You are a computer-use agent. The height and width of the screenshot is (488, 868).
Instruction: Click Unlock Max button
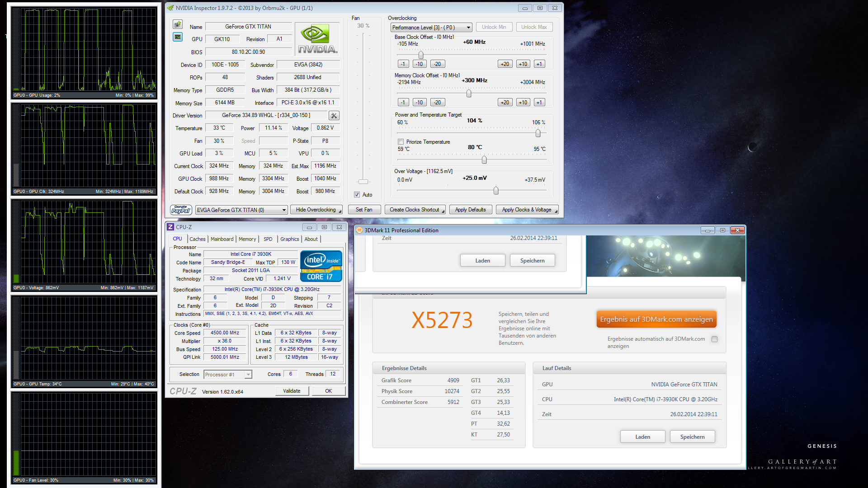pyautogui.click(x=534, y=27)
